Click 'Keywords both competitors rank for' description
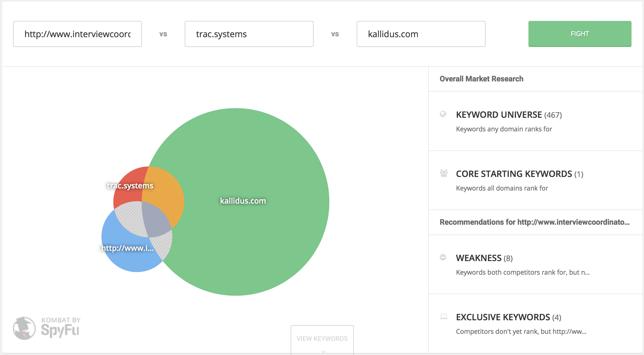This screenshot has height=355, width=644. click(523, 272)
